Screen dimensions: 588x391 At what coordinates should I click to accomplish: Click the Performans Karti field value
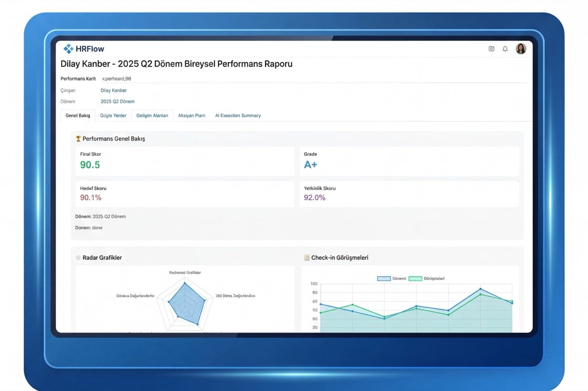click(x=117, y=79)
